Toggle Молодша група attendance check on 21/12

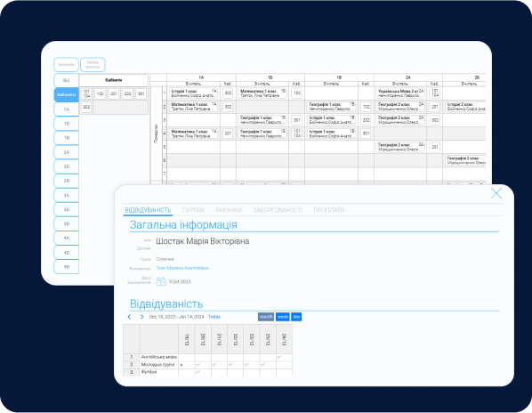214,364
